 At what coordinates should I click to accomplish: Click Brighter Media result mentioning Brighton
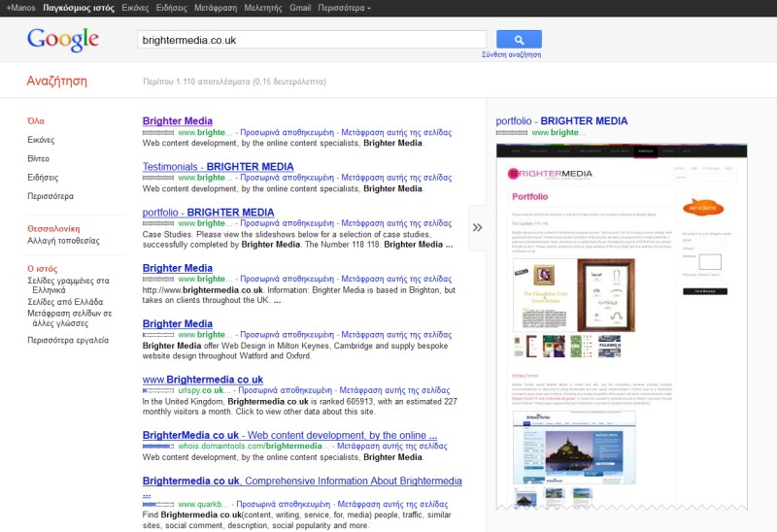click(178, 268)
